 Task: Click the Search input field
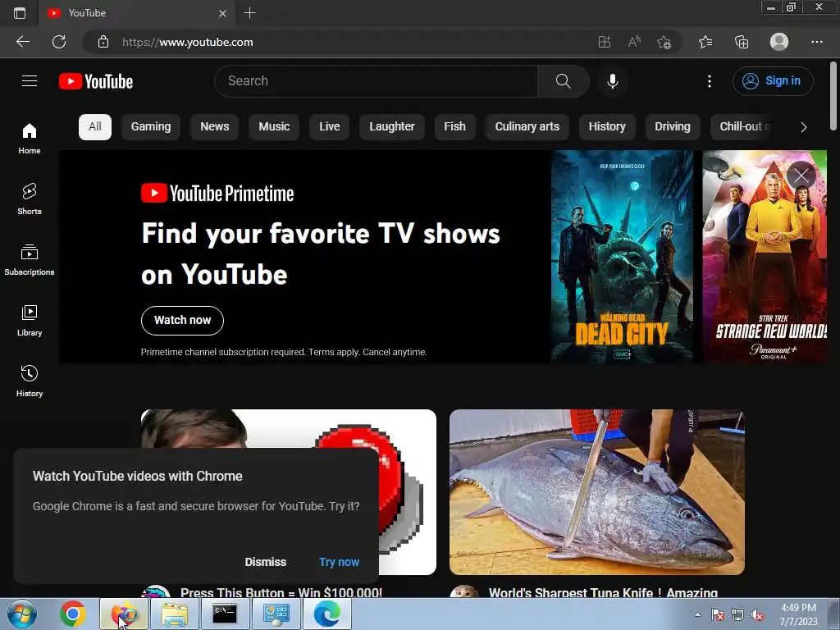[x=376, y=81]
